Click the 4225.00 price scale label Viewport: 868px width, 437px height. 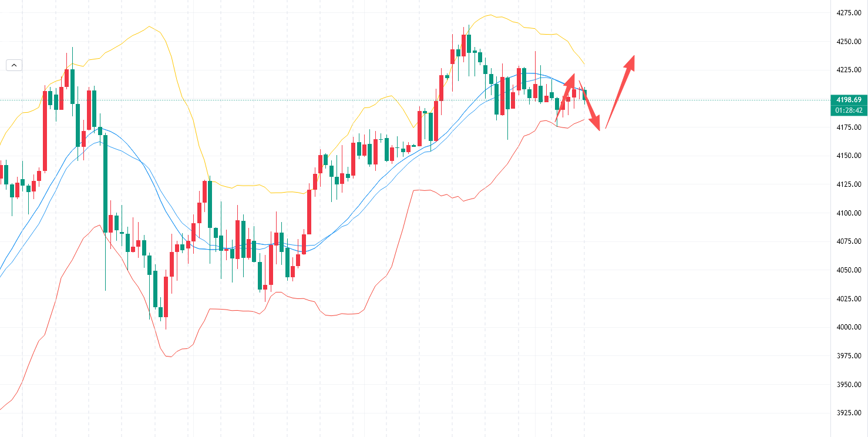coord(848,70)
